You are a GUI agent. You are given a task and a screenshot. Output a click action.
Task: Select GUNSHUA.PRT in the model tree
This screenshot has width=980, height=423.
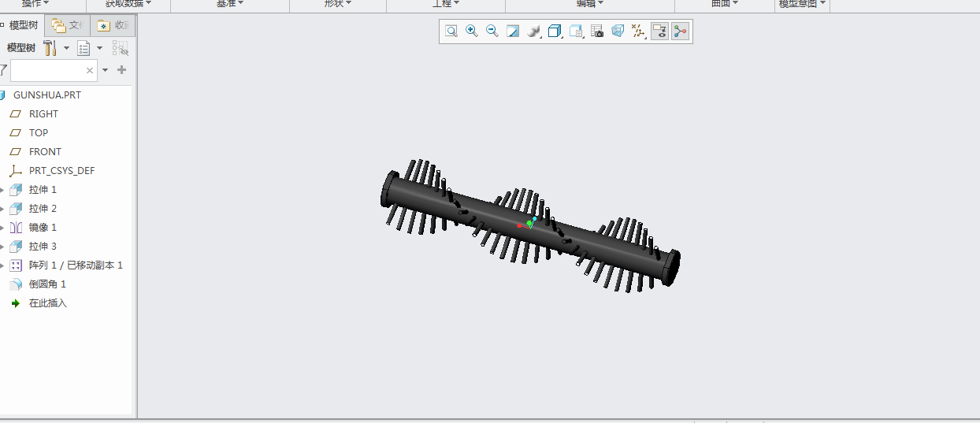[x=47, y=95]
